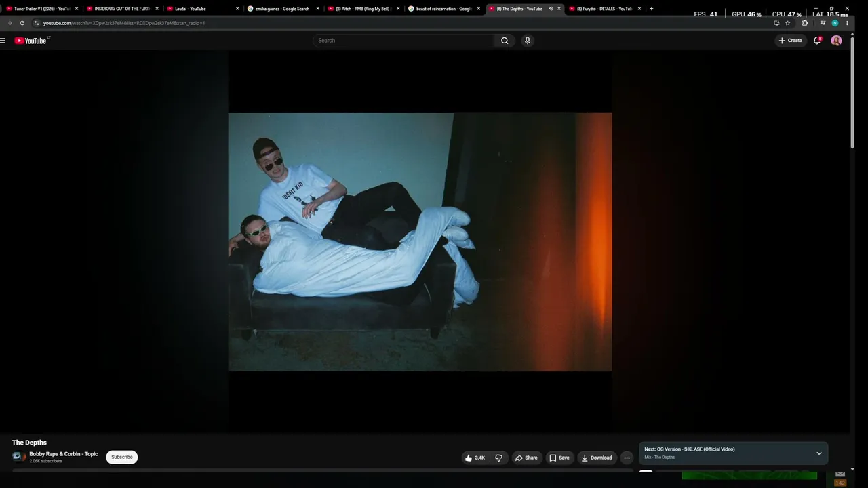Like the video with thumbs up
Image resolution: width=868 pixels, height=488 pixels.
click(x=475, y=457)
